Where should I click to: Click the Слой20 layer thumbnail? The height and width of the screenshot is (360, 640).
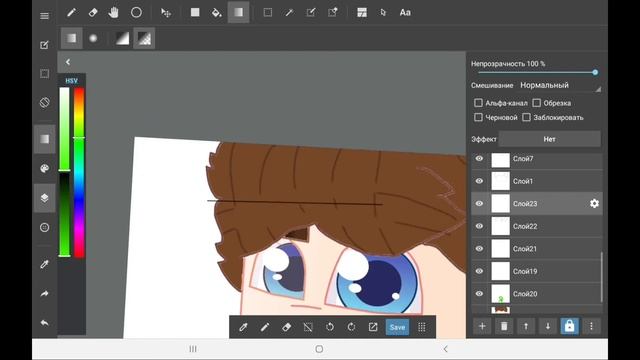[x=500, y=293]
